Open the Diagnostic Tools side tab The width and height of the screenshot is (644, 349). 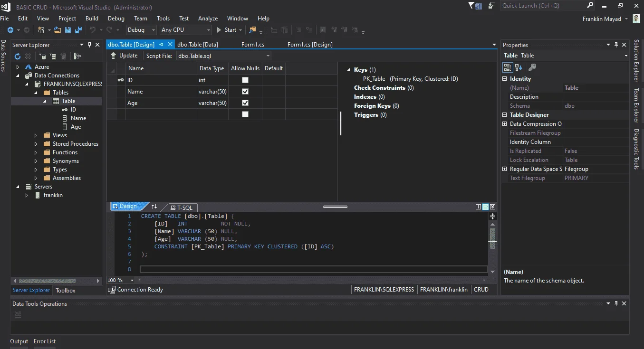[x=636, y=149]
